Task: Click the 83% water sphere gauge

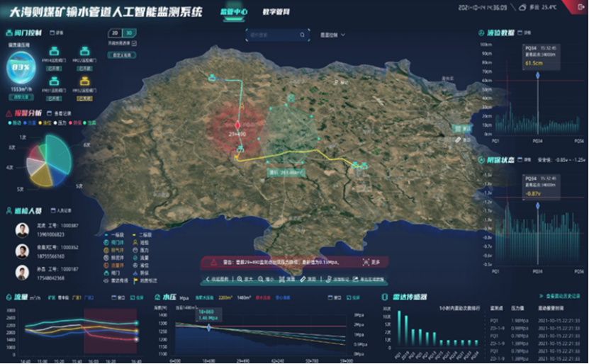Action: [x=21, y=67]
